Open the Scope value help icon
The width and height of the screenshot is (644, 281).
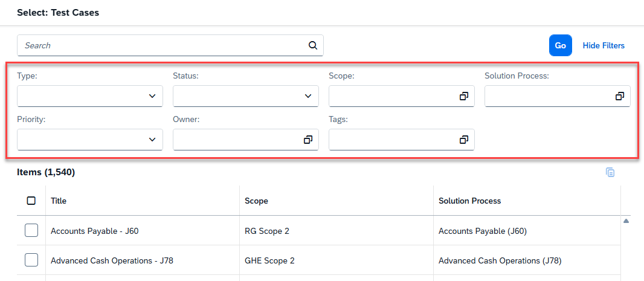pyautogui.click(x=463, y=96)
